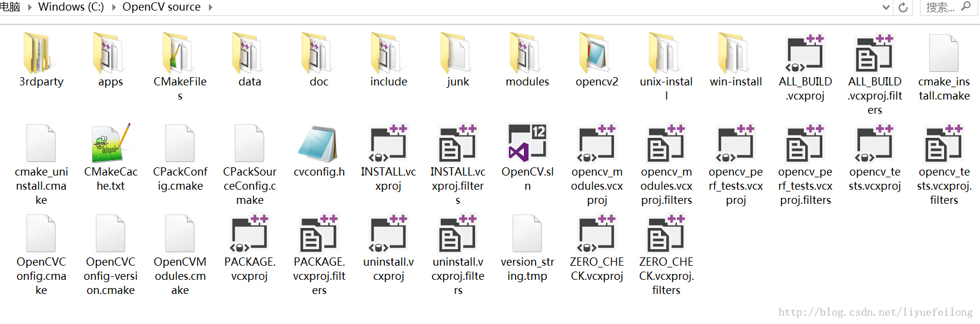
Task: Select CPackConfig.cmake file icon
Action: click(180, 143)
